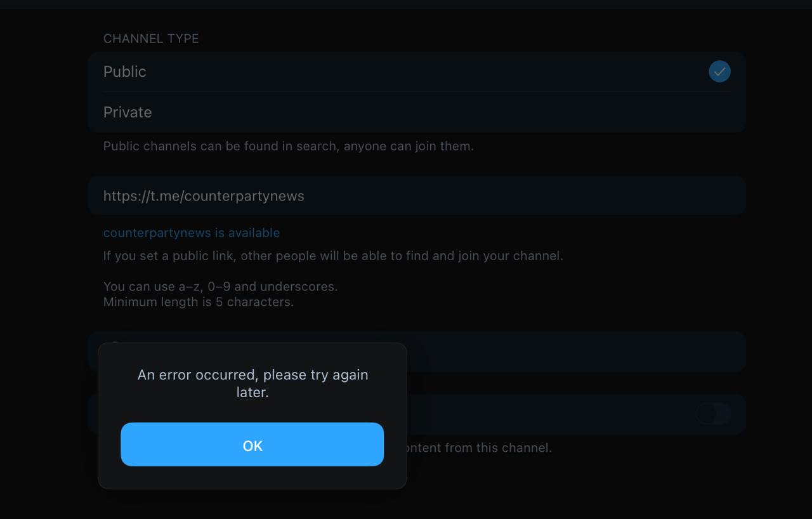The height and width of the screenshot is (519, 812).
Task: Toggle the restrict saving content switch
Action: click(x=713, y=414)
